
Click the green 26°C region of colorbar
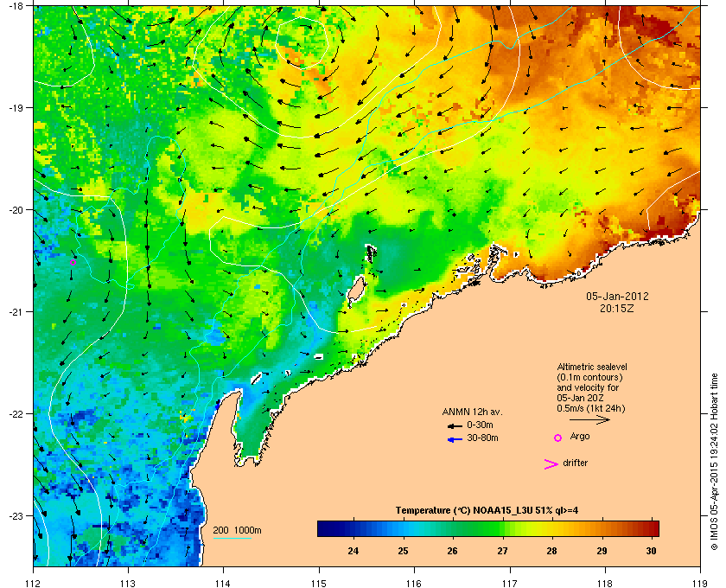click(x=452, y=528)
